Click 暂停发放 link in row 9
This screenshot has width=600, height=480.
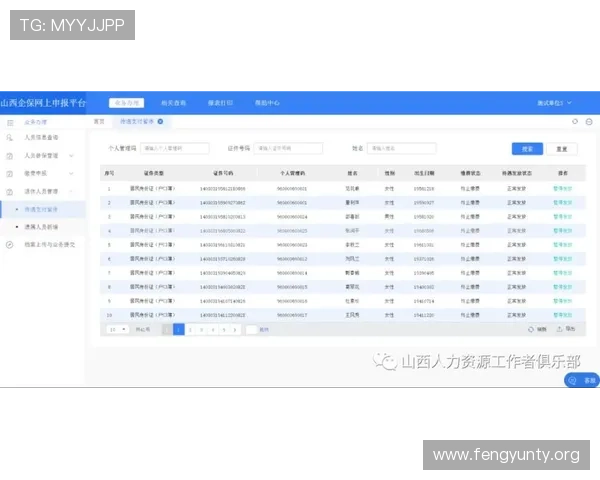[x=562, y=301]
